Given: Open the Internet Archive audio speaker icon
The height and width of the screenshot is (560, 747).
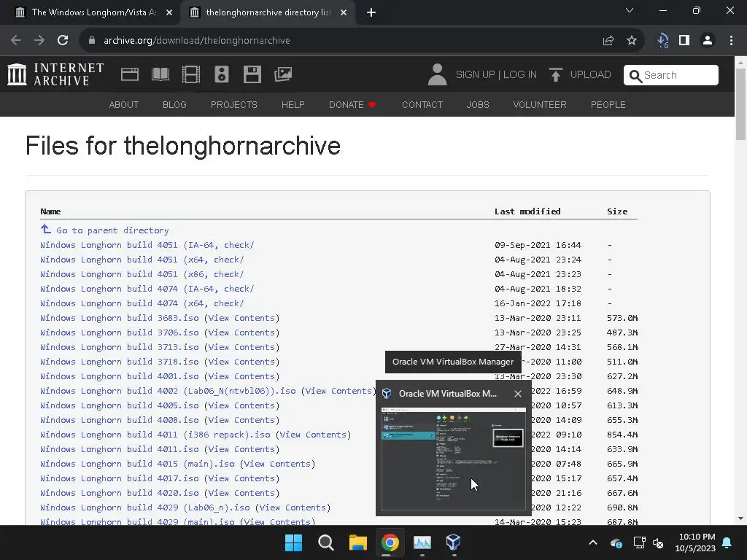Looking at the screenshot, I should pos(222,74).
